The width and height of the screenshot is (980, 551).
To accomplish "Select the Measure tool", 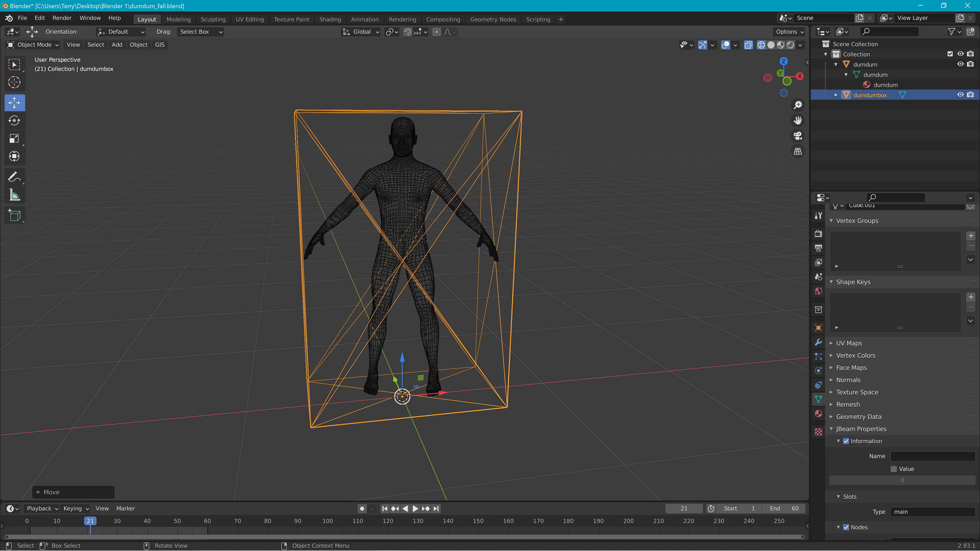I will pyautogui.click(x=15, y=195).
